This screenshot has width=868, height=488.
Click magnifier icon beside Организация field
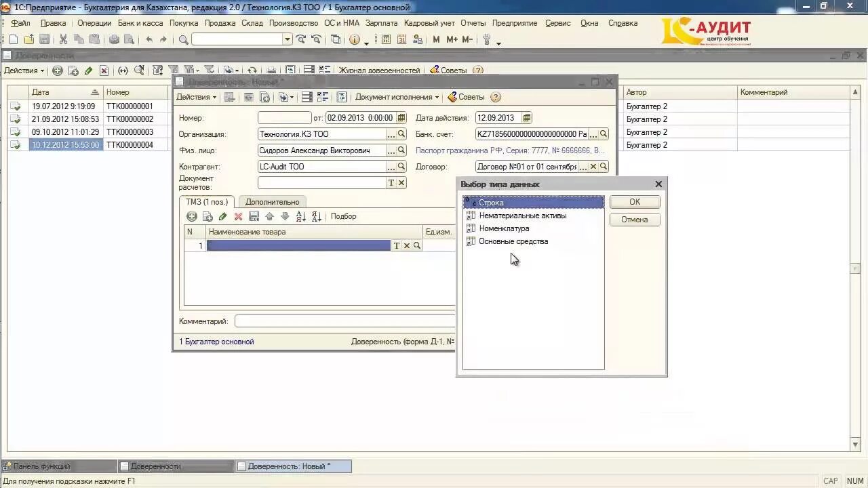pyautogui.click(x=401, y=134)
